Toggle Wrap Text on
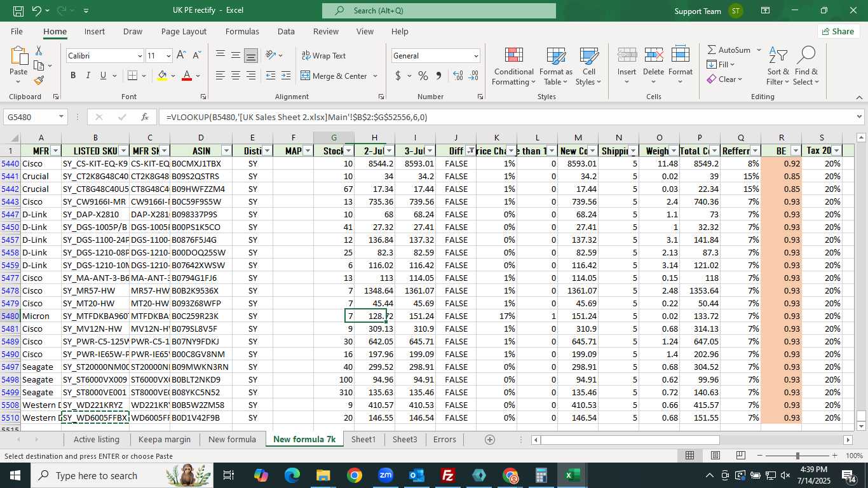This screenshot has height=488, width=868. click(x=323, y=56)
